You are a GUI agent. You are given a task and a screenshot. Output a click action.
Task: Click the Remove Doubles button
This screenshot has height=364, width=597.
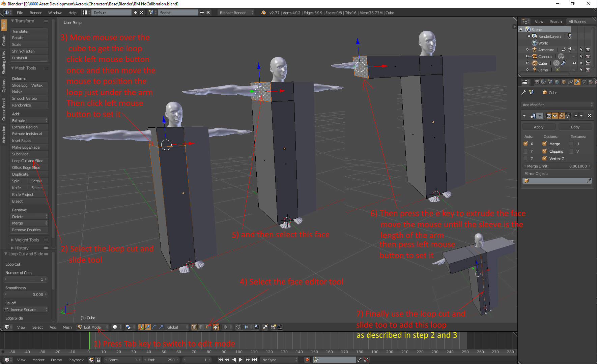[x=29, y=230]
